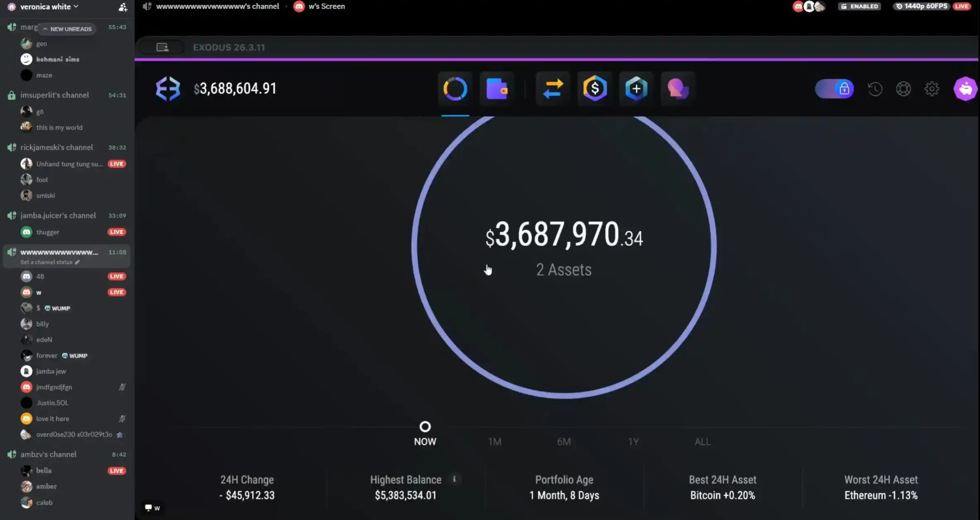This screenshot has width=980, height=520.
Task: Open the veronica white server dropdown
Action: (50, 7)
